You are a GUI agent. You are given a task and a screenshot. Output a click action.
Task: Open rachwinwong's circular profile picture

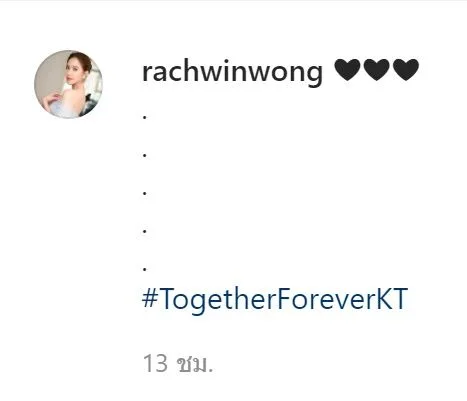coord(68,84)
